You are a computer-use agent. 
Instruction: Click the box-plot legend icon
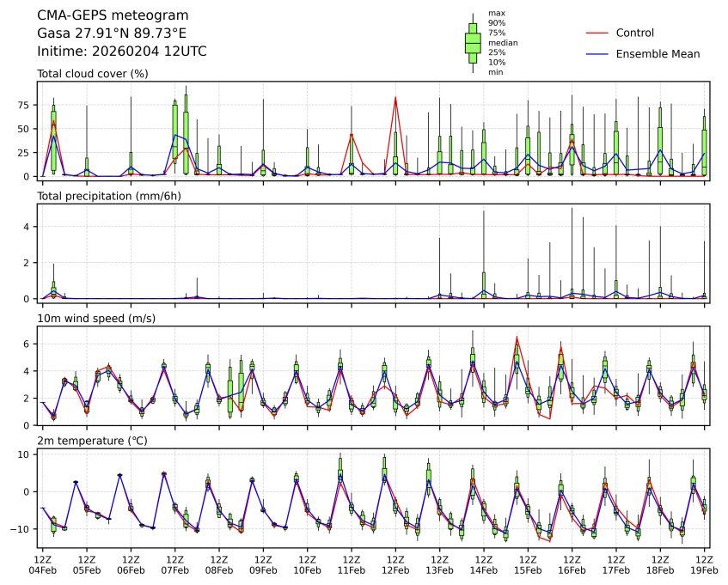point(472,43)
